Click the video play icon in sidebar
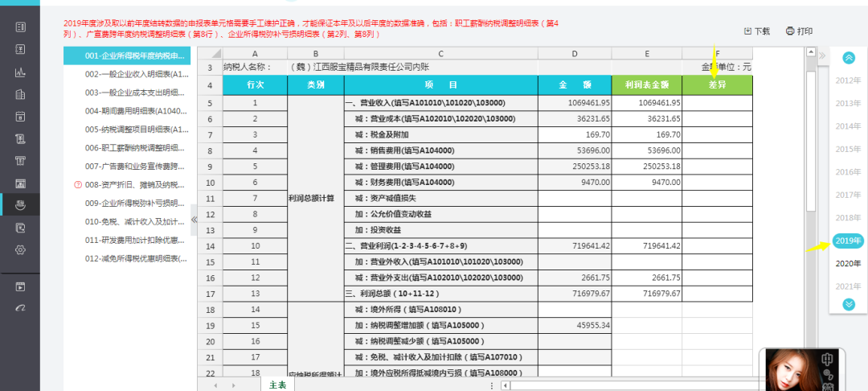 coord(20,286)
